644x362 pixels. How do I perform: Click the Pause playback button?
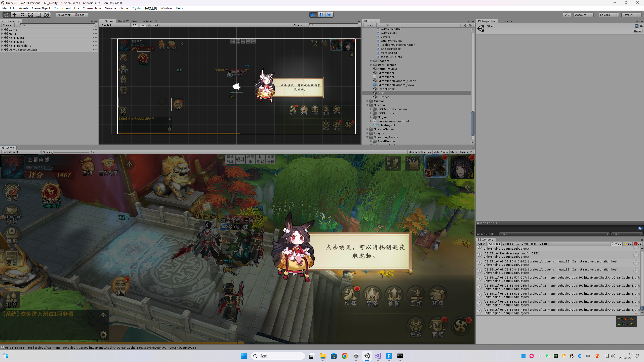pyautogui.click(x=321, y=15)
